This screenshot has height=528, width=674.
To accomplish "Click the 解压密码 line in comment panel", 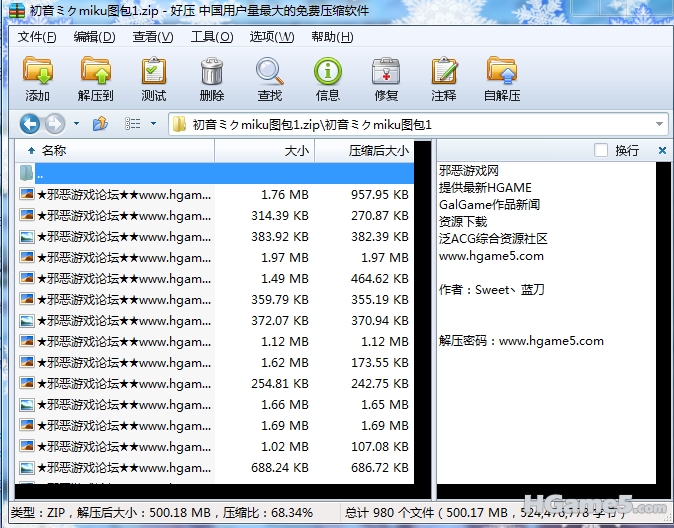I will pyautogui.click(x=521, y=341).
